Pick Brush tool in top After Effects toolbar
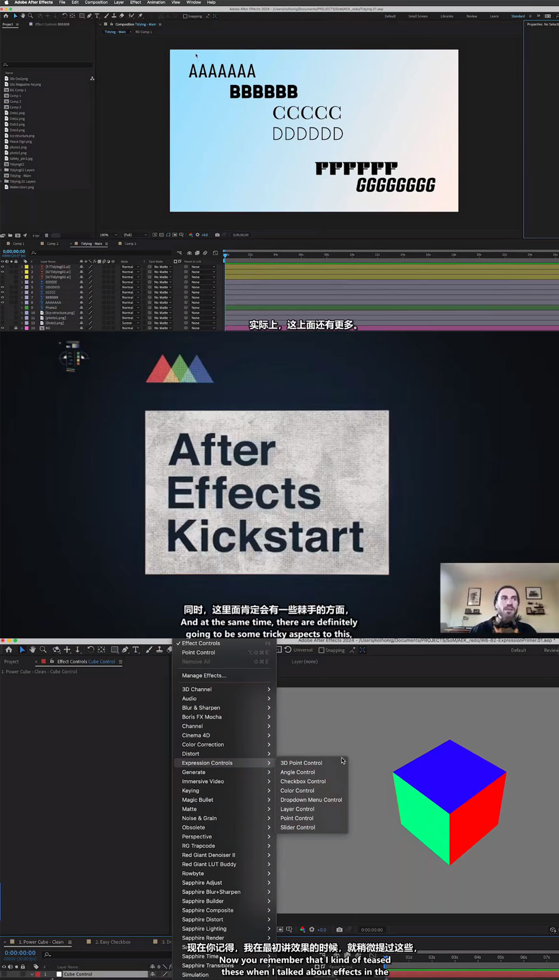Viewport: 559px width, 980px height. click(107, 16)
